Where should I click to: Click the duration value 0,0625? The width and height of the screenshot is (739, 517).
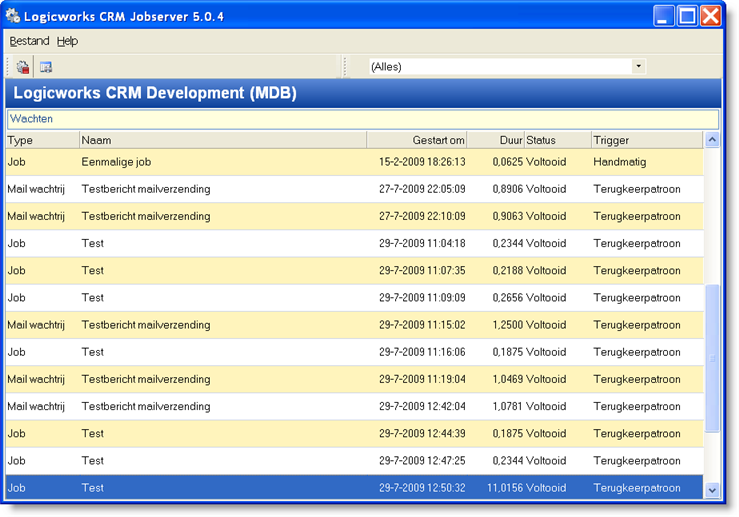pyautogui.click(x=508, y=162)
